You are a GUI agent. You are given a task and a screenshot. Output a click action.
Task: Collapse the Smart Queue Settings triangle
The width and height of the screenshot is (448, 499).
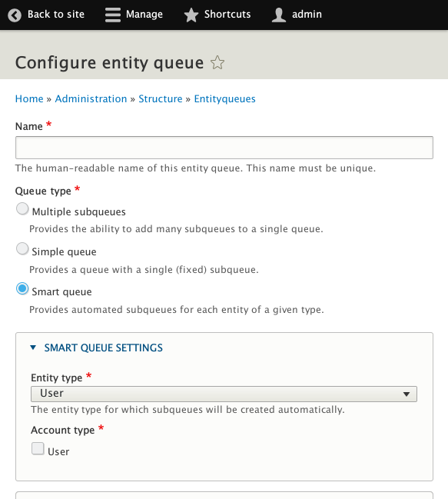[x=33, y=348]
